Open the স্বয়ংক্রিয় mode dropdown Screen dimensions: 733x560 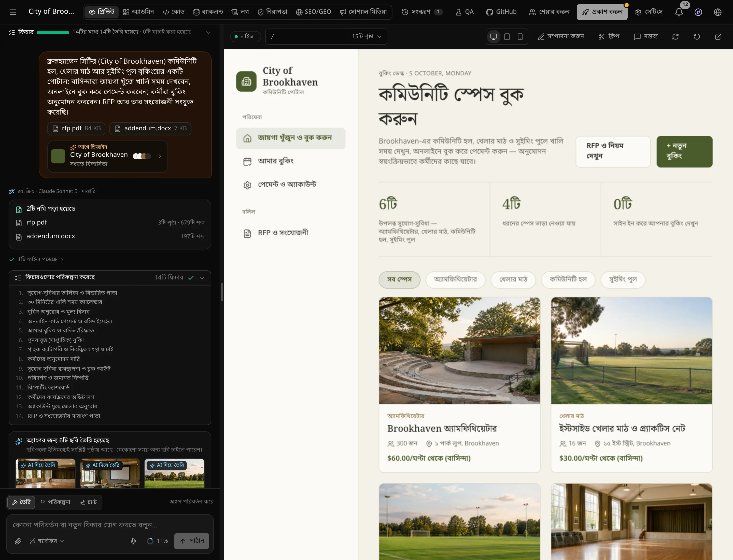coord(47,541)
